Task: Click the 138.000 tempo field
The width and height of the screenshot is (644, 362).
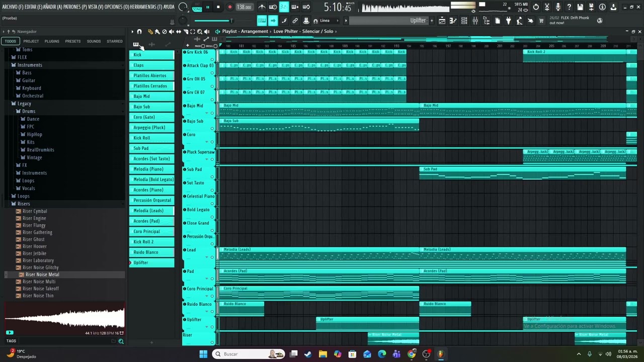Action: point(245,7)
